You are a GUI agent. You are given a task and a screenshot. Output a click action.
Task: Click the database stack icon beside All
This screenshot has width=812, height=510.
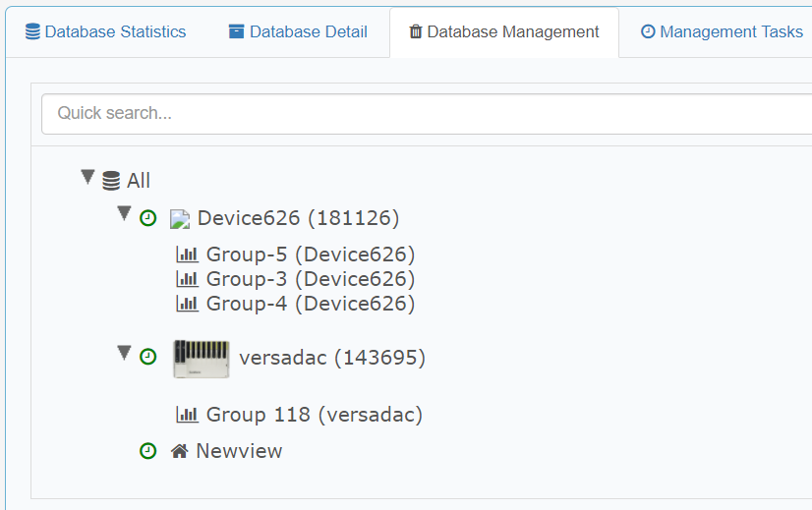click(111, 181)
